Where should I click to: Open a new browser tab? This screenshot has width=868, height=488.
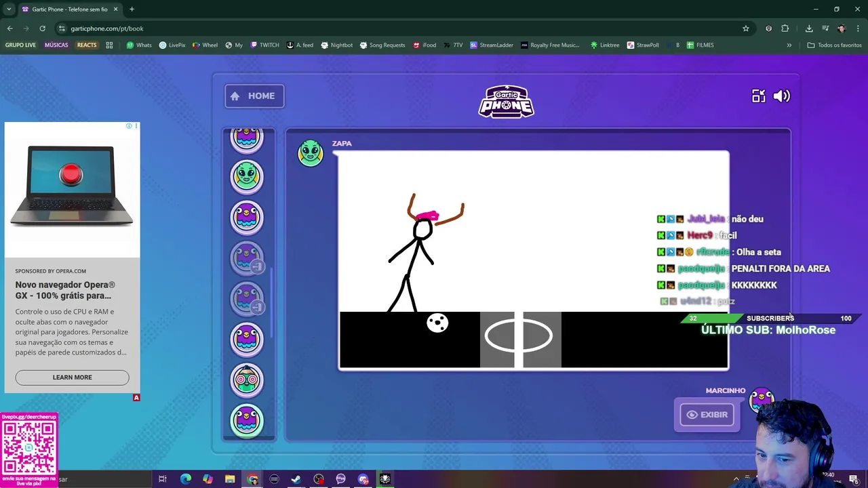pos(132,9)
